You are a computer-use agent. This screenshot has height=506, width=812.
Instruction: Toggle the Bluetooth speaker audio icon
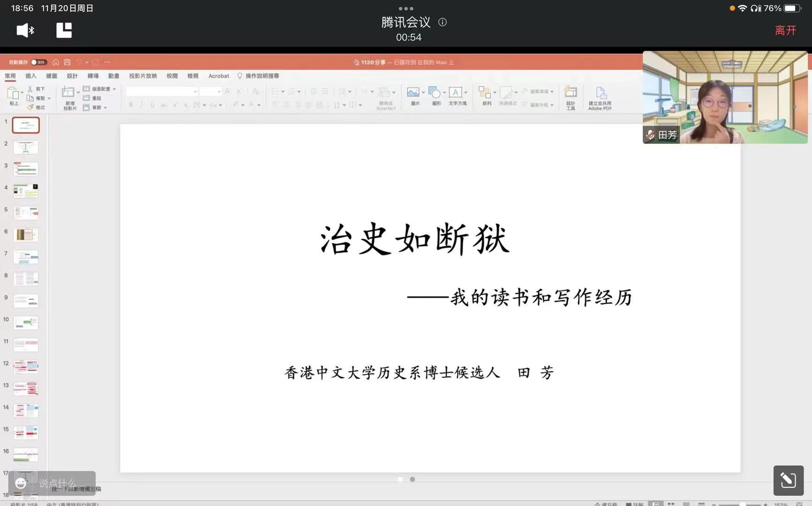point(25,31)
